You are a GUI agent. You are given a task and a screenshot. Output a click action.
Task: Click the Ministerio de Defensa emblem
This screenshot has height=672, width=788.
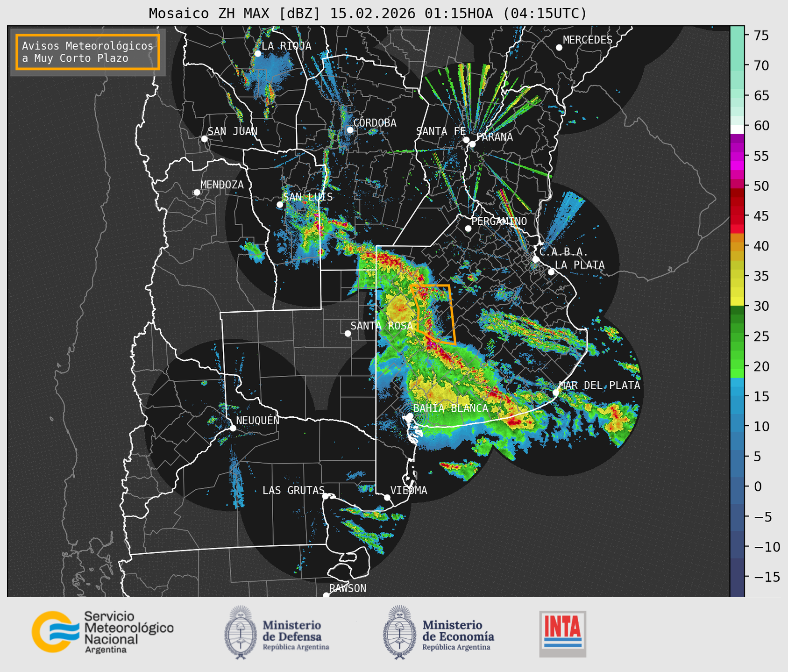click(x=240, y=632)
